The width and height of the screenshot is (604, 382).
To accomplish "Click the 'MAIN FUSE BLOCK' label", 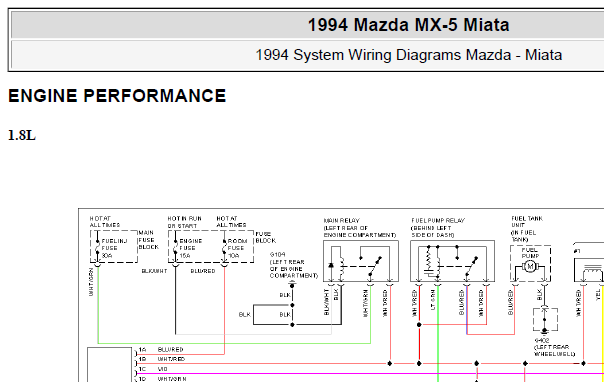I will click(148, 240).
